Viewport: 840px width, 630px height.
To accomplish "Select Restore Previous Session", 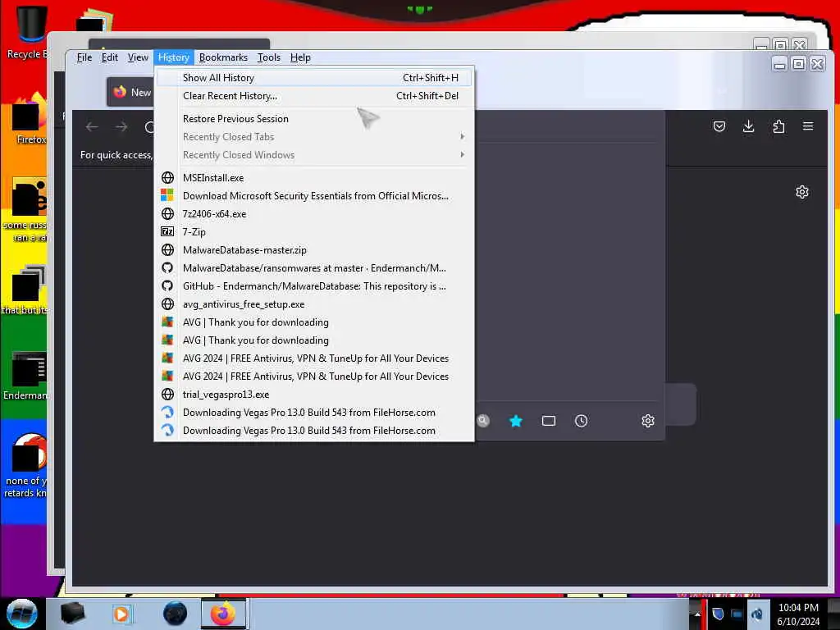I will (x=314, y=119).
